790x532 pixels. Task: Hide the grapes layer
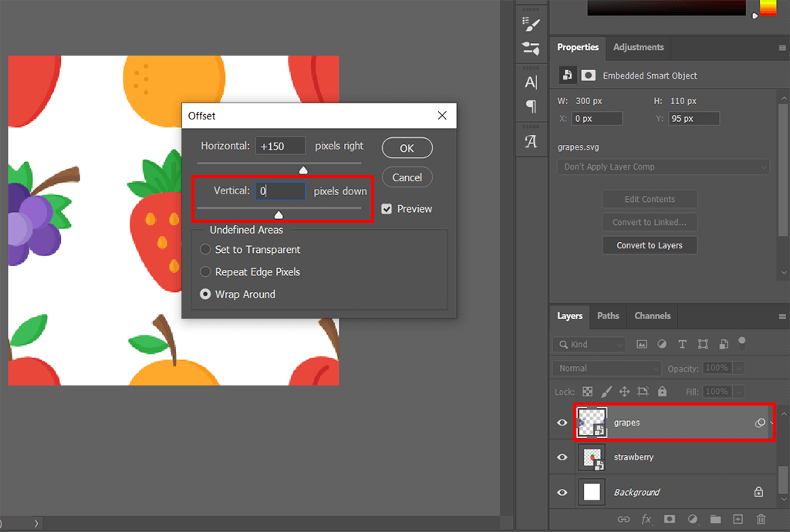562,423
